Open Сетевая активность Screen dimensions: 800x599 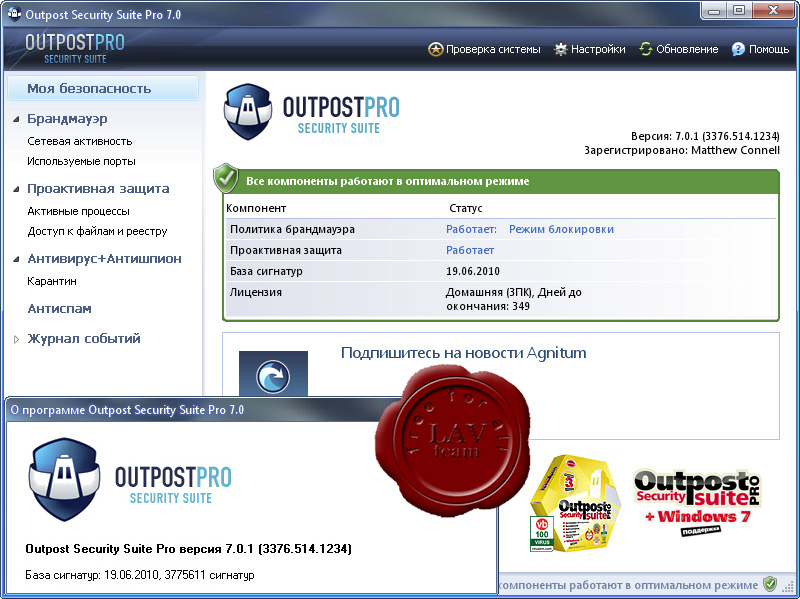coord(80,141)
